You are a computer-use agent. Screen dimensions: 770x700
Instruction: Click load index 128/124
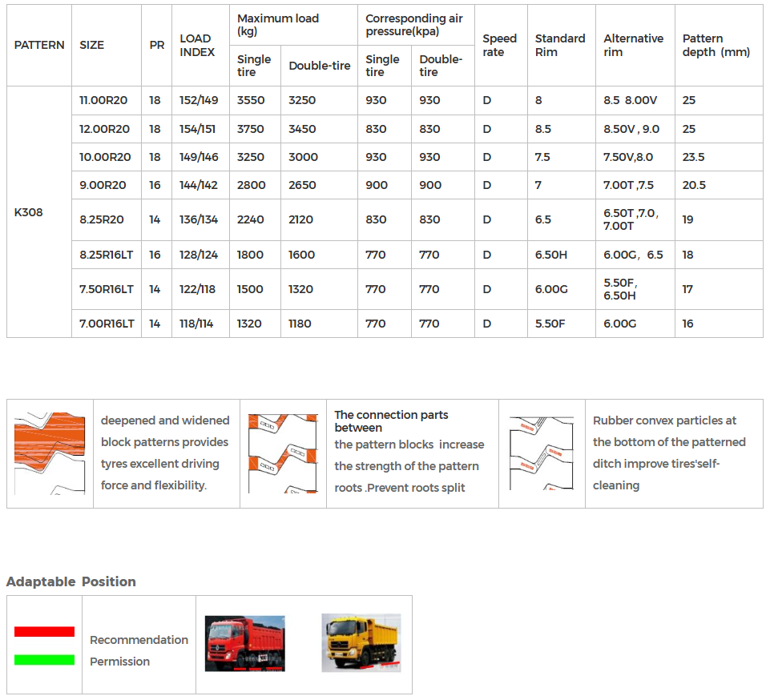(x=199, y=255)
